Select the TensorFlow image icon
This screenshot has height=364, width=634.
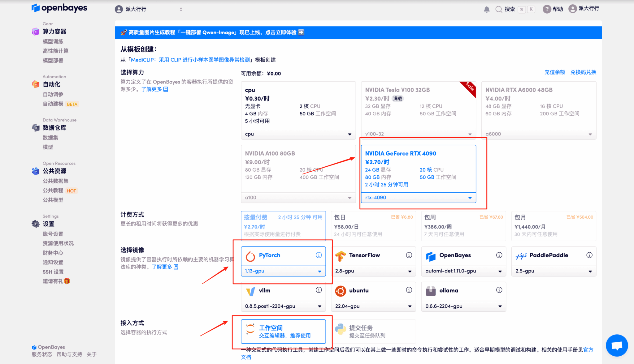341,255
